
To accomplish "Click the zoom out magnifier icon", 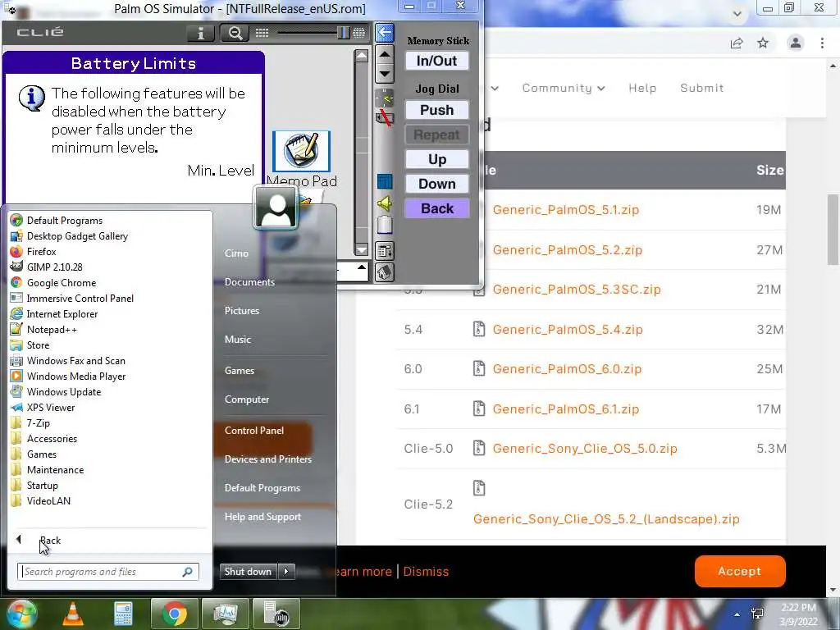I will pyautogui.click(x=235, y=33).
